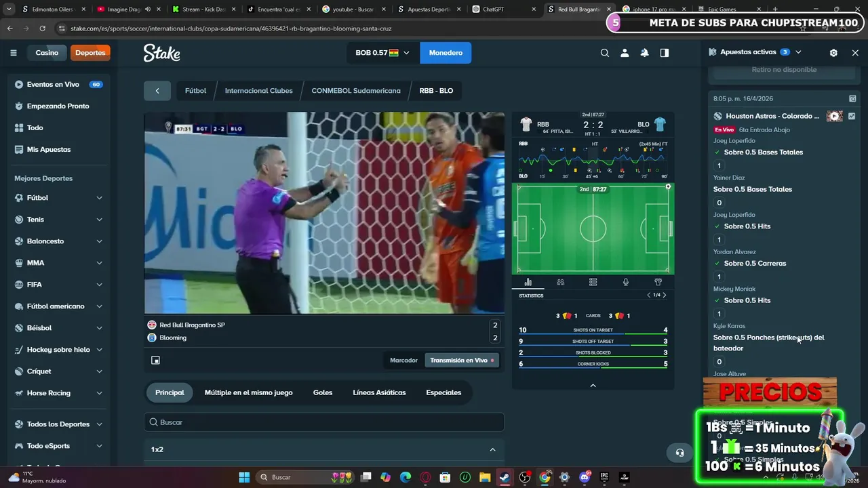Click the markets Buscar search field
The width and height of the screenshot is (868, 488).
click(324, 422)
